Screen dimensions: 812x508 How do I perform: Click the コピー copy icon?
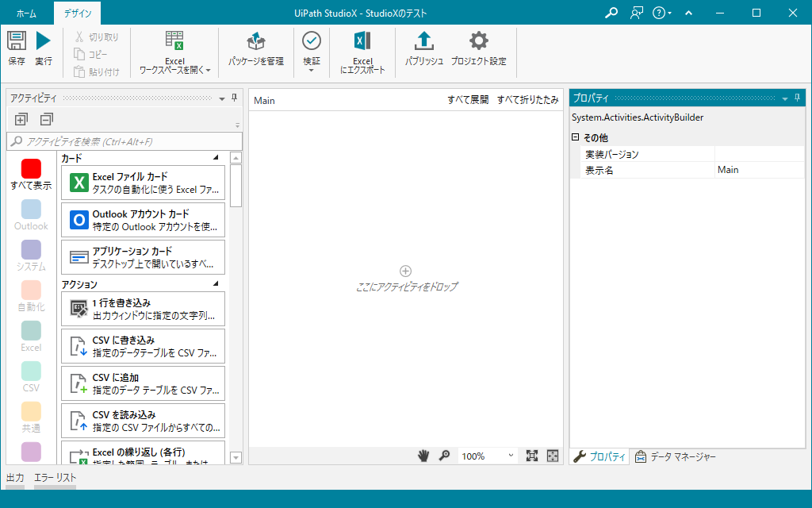coord(79,54)
